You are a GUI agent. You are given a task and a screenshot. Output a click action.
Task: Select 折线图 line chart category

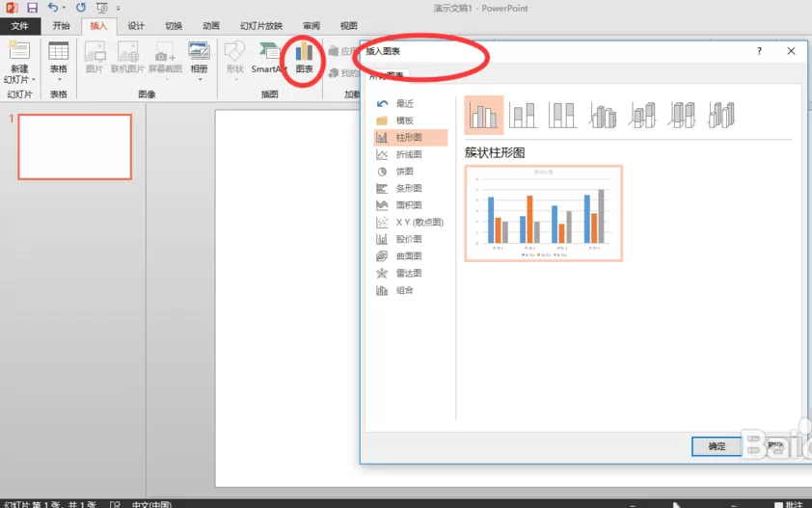point(410,154)
